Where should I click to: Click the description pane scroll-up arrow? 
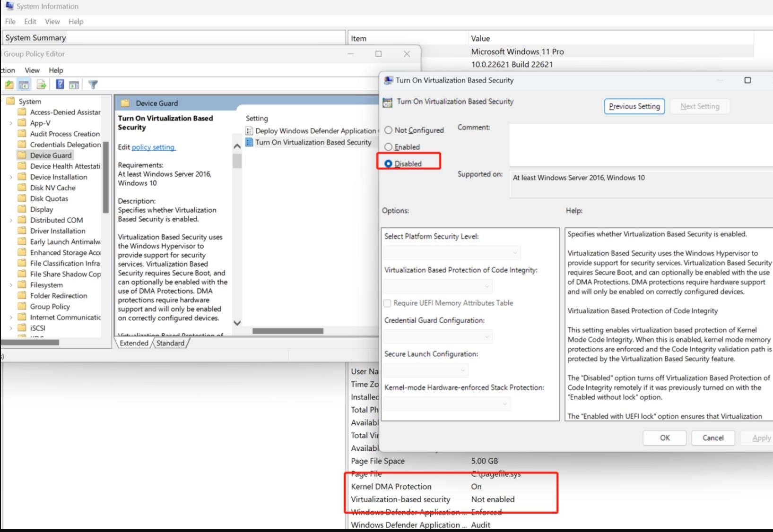237,146
